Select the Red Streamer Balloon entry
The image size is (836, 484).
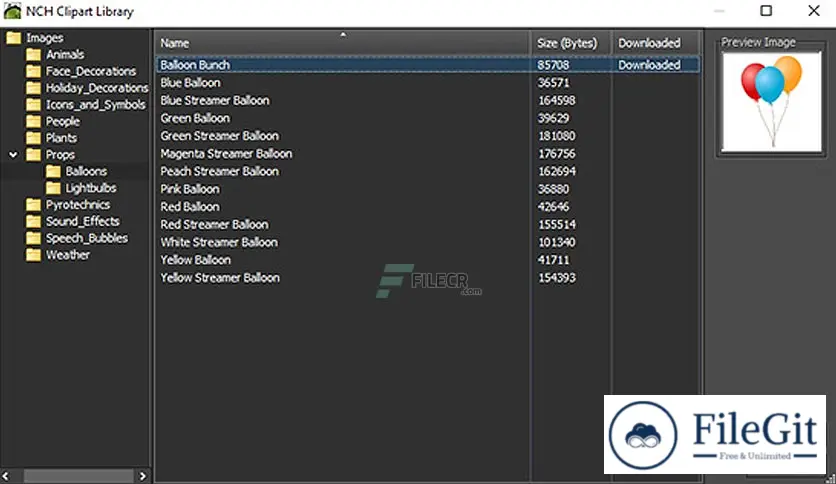tap(214, 224)
